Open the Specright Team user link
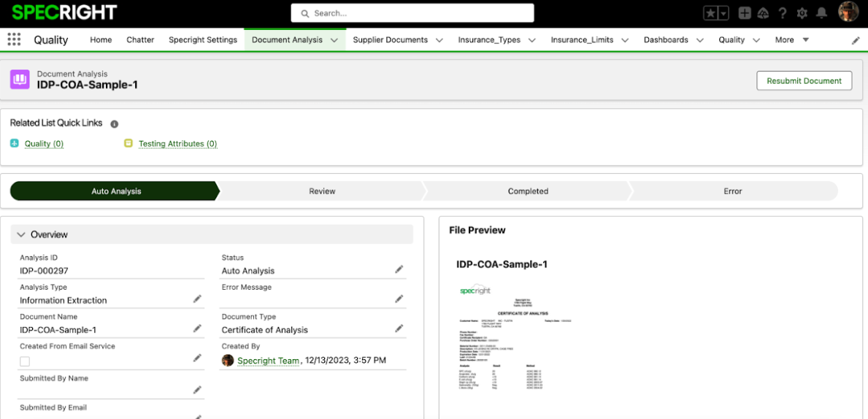The height and width of the screenshot is (419, 868). click(268, 361)
